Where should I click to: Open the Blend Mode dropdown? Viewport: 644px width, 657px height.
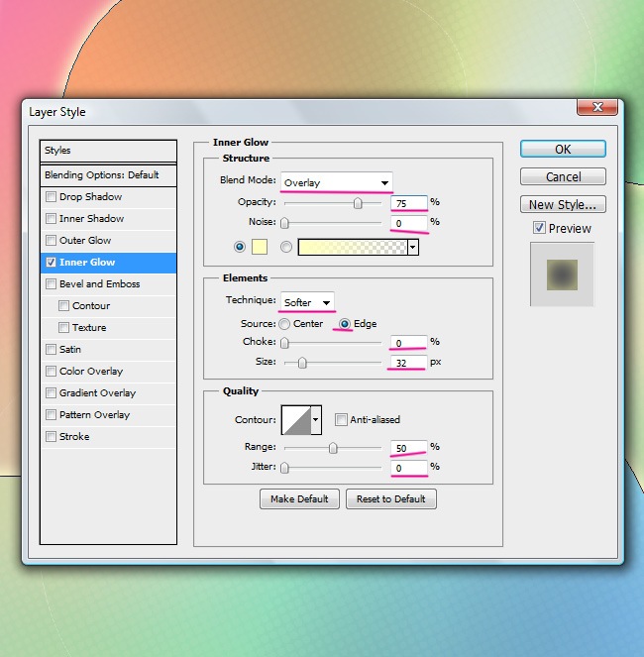[x=336, y=182]
